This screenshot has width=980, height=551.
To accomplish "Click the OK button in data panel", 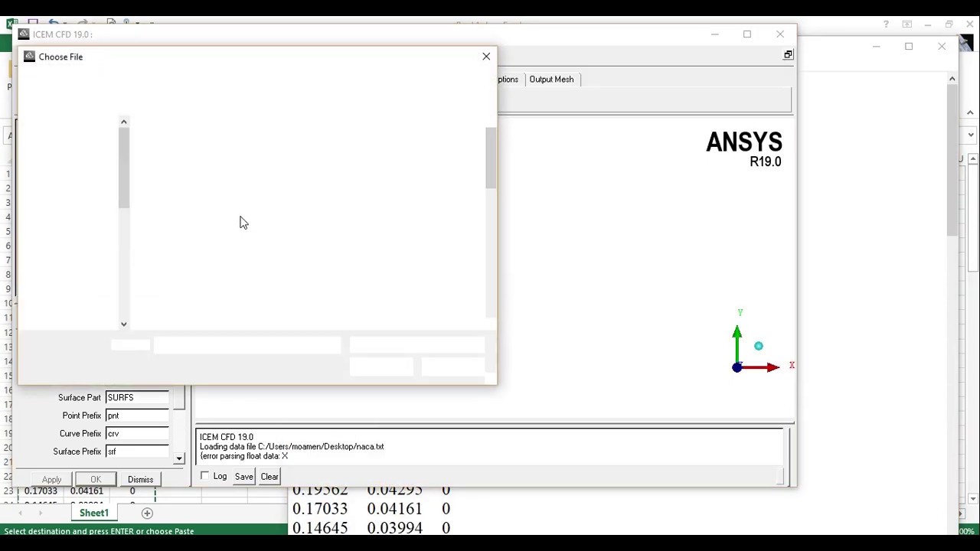I will click(x=96, y=479).
